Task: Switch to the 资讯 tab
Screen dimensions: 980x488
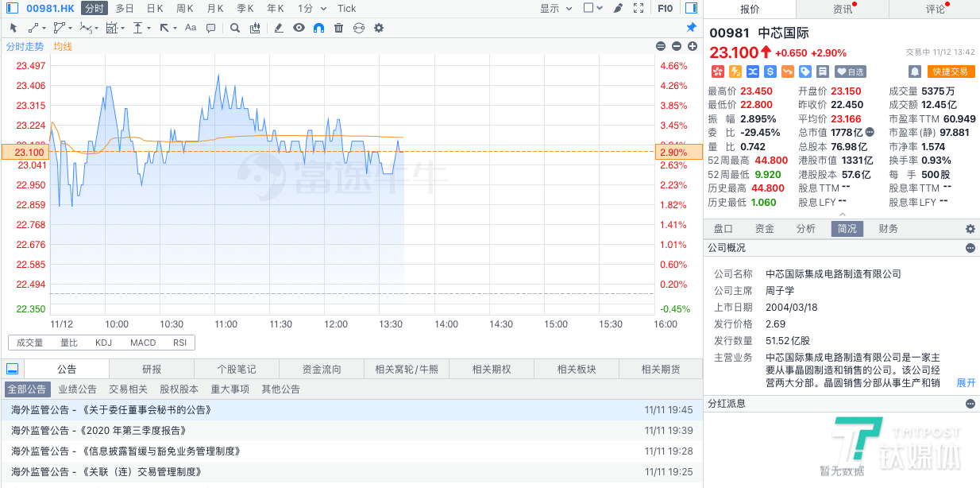Action: [x=842, y=10]
